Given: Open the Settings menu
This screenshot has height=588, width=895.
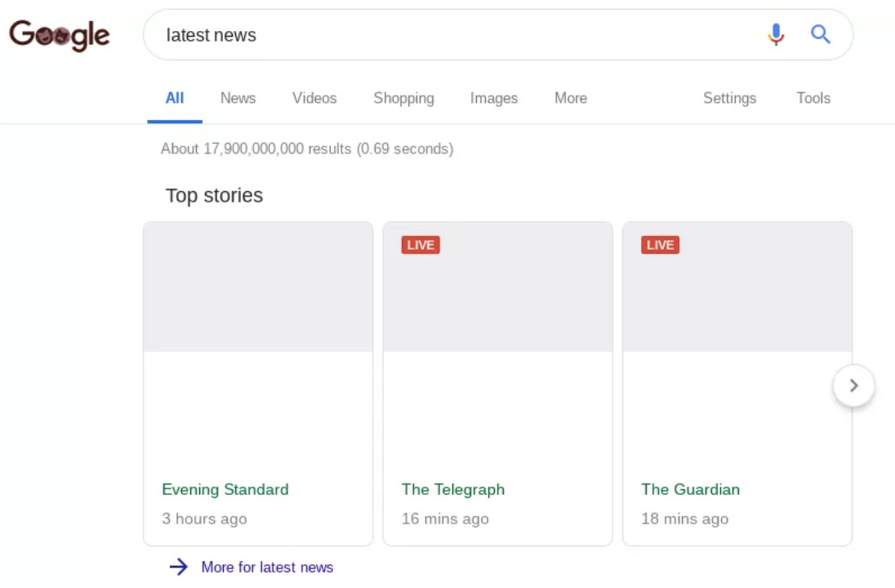Looking at the screenshot, I should point(729,98).
